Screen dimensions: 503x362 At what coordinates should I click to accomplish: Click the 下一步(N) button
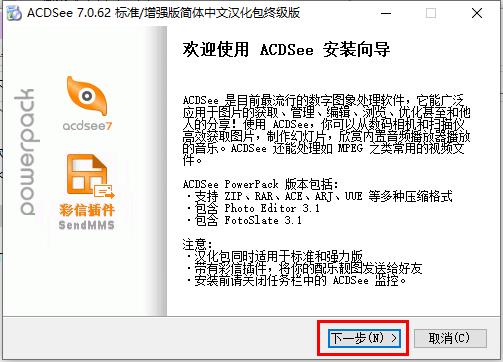tap(364, 339)
